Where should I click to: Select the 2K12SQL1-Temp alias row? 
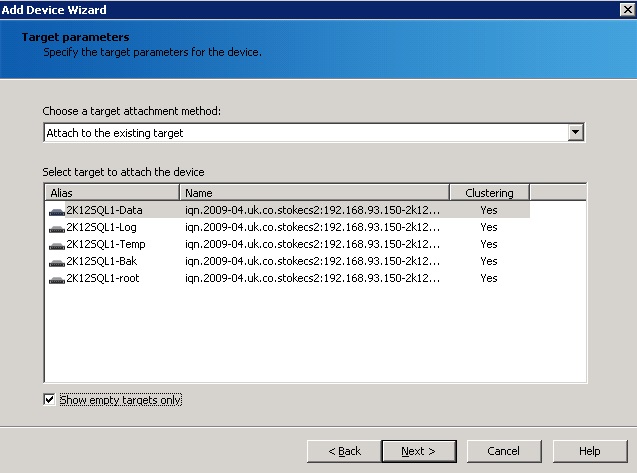pos(106,244)
